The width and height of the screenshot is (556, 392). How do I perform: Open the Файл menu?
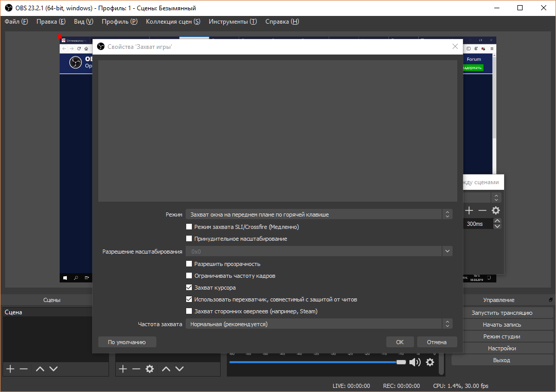pyautogui.click(x=16, y=22)
